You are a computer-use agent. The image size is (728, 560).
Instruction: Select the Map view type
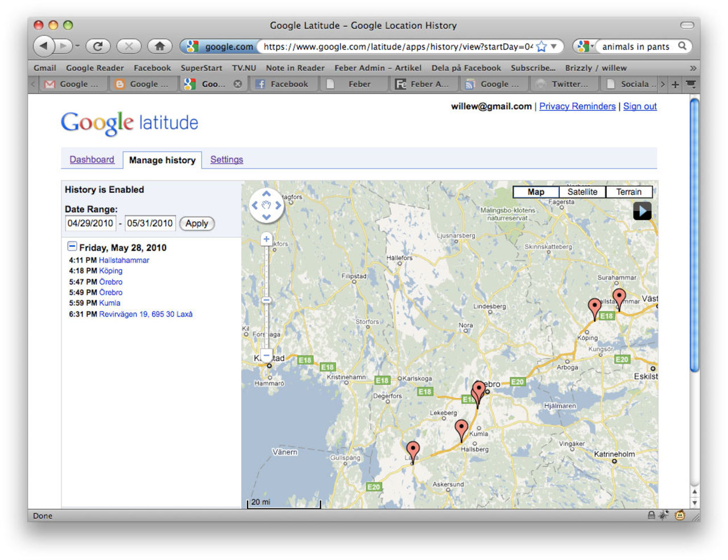(x=535, y=192)
